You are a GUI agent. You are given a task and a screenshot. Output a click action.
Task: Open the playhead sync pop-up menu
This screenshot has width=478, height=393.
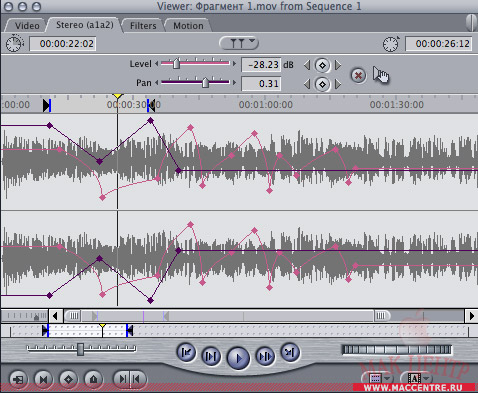tap(239, 43)
